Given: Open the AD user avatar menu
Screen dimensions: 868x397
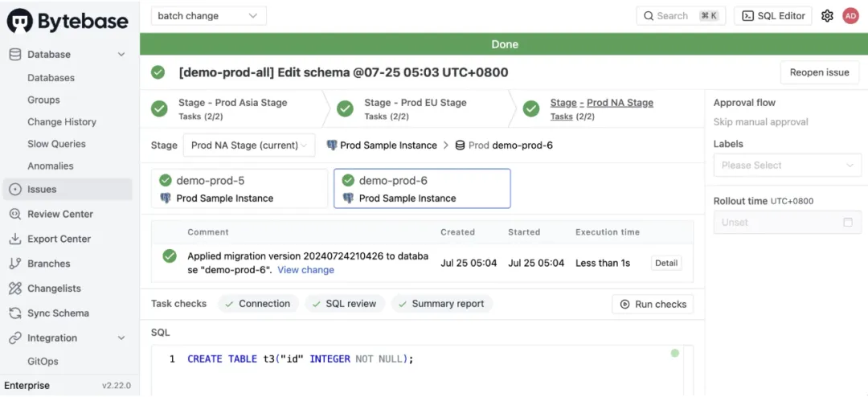Looking at the screenshot, I should [x=850, y=15].
